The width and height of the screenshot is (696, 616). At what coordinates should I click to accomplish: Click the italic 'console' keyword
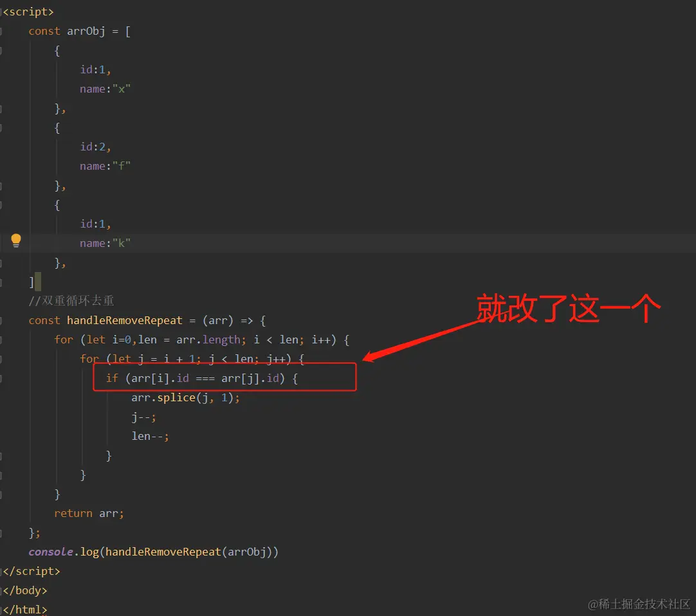(x=51, y=552)
